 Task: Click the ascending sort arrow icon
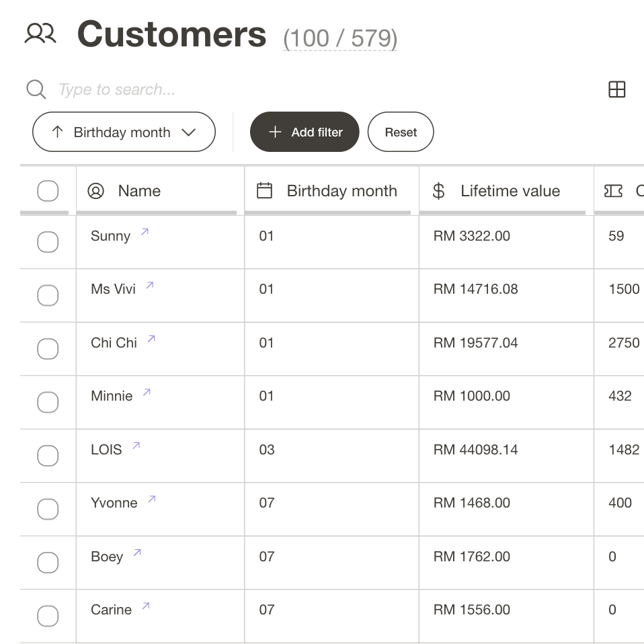tap(58, 132)
